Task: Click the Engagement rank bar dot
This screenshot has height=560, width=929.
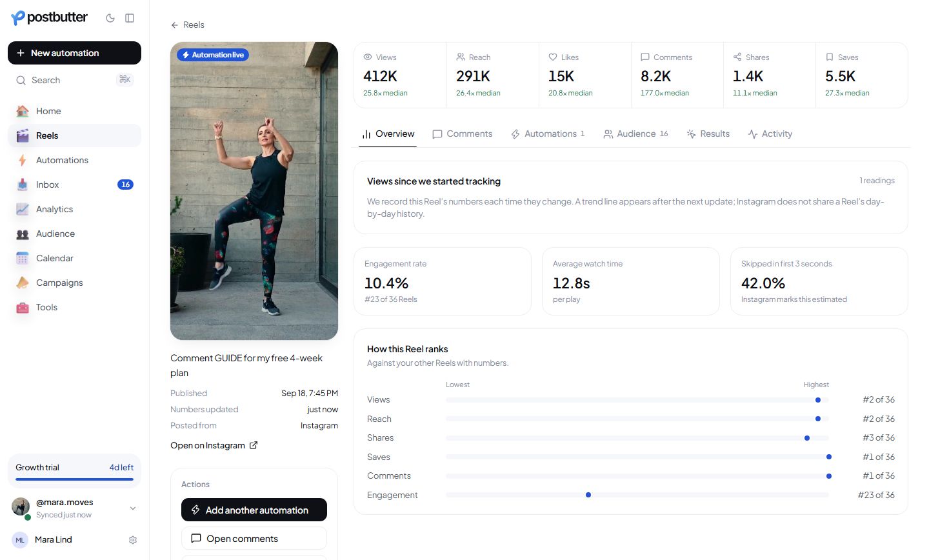Action: point(588,495)
